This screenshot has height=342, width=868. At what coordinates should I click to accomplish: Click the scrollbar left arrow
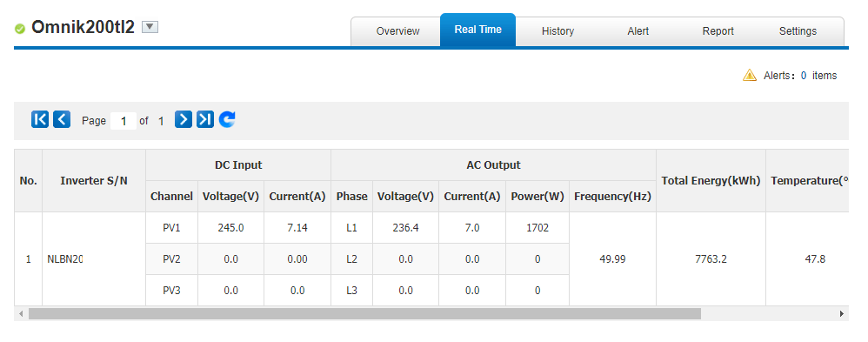[x=21, y=314]
